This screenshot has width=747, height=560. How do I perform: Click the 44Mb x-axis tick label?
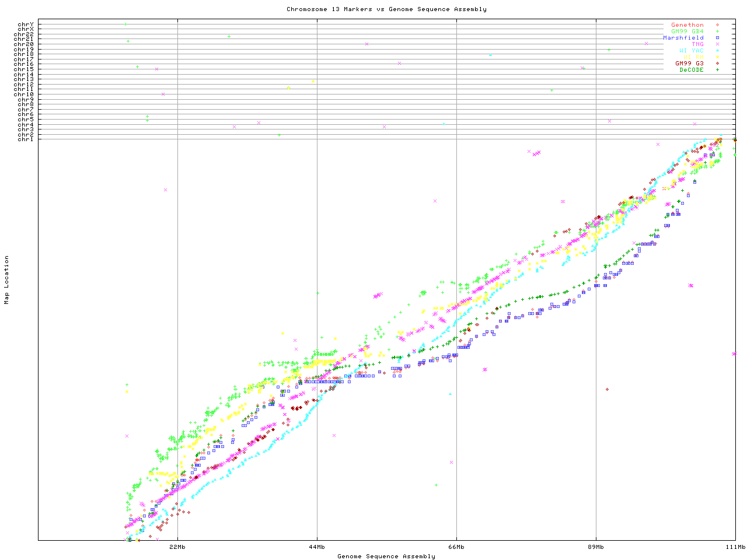317,547
